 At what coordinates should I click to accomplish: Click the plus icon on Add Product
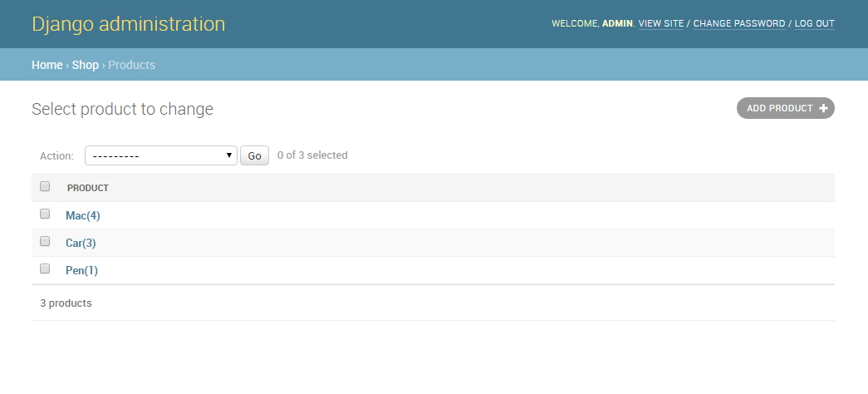click(823, 108)
